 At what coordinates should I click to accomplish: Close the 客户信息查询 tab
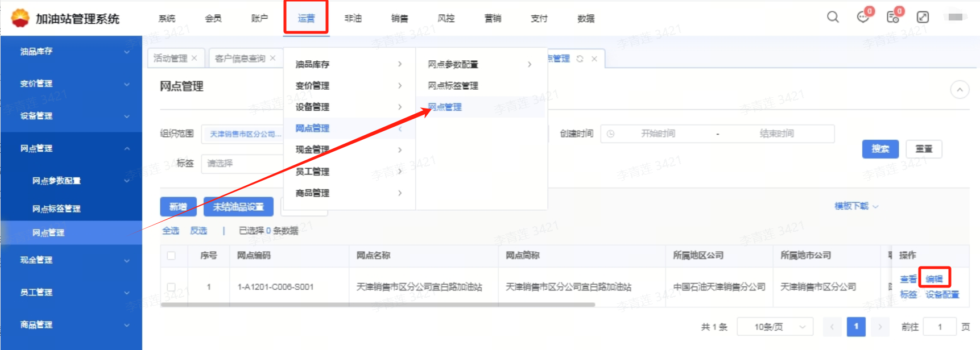(x=273, y=59)
